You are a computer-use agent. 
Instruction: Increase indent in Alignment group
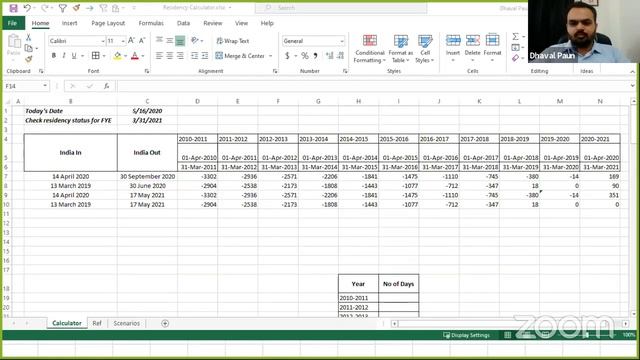[204, 56]
